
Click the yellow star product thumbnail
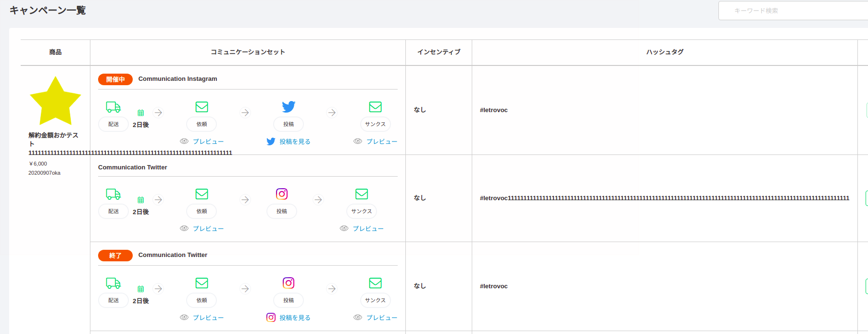click(55, 101)
